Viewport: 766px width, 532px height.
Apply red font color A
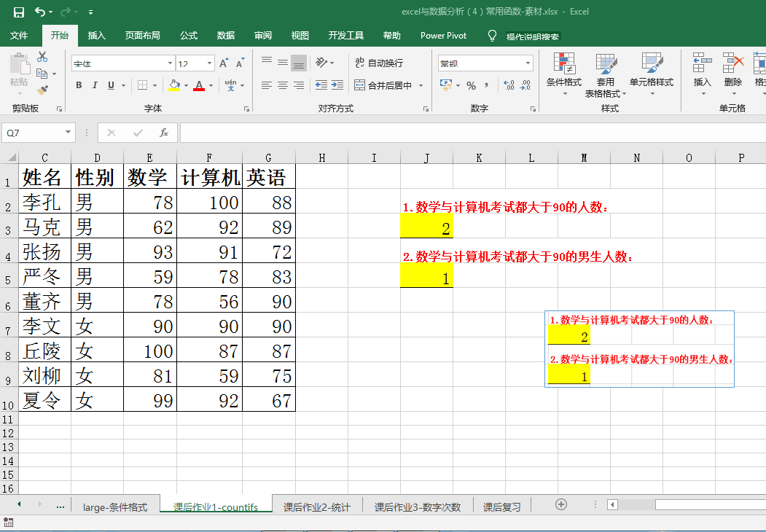pos(199,85)
